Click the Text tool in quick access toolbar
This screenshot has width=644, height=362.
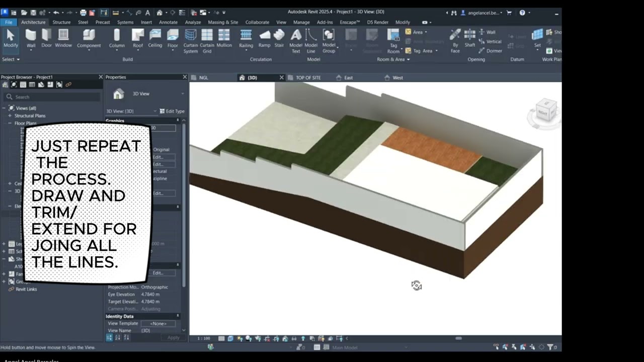click(147, 13)
